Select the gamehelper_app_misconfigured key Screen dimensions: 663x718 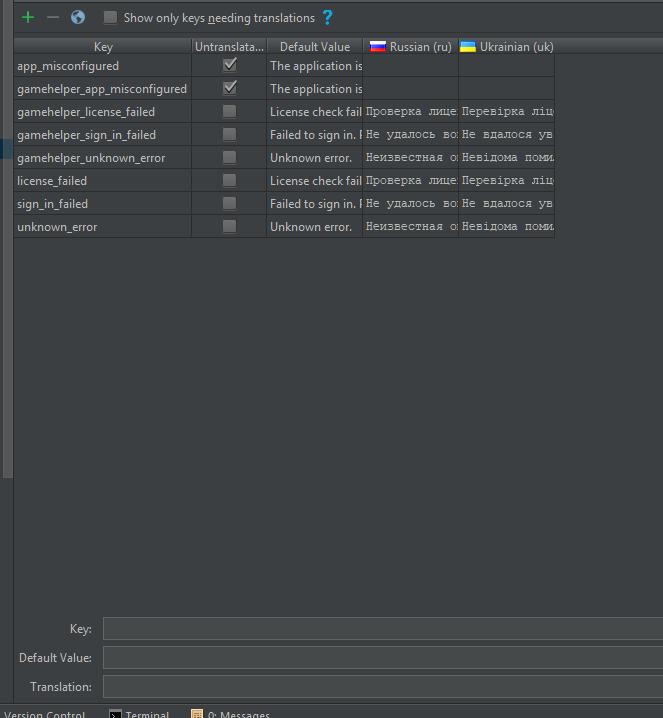[103, 88]
